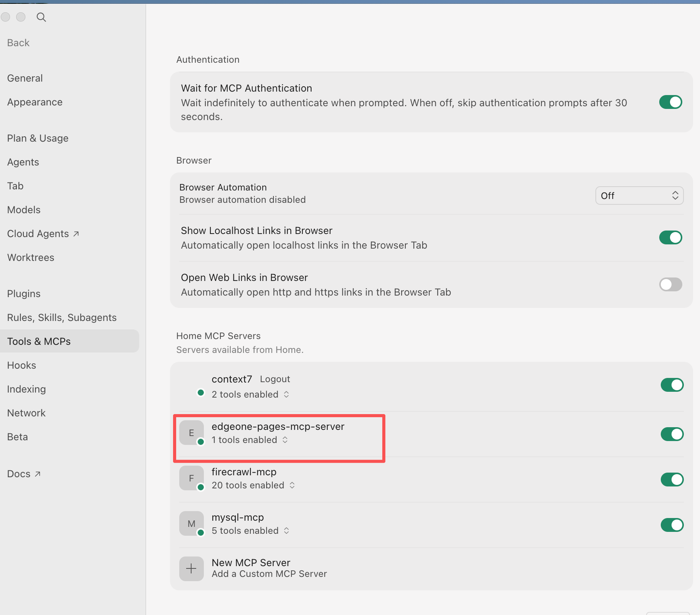This screenshot has width=700, height=615.
Task: Disable Show Localhost Links in Browser
Action: point(670,237)
